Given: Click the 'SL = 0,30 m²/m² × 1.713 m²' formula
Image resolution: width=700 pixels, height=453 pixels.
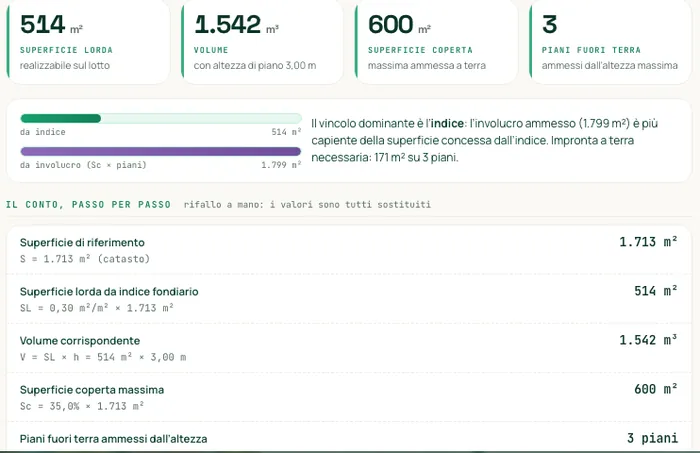Looking at the screenshot, I should coord(97,308).
